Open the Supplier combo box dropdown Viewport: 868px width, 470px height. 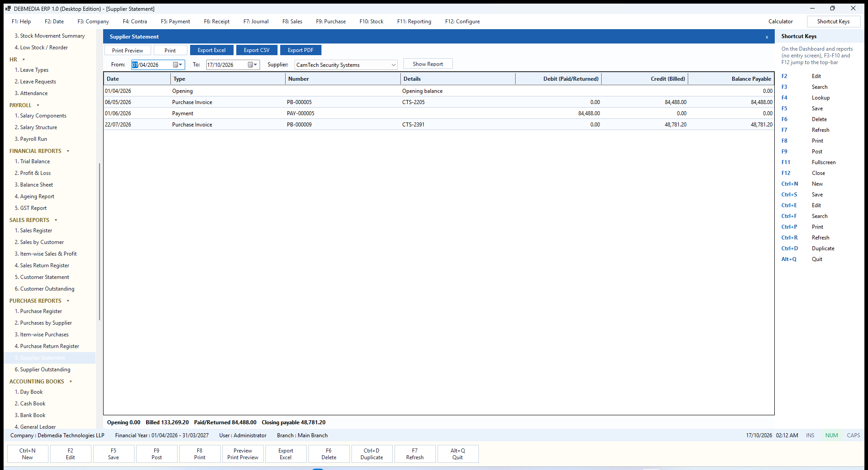(393, 65)
